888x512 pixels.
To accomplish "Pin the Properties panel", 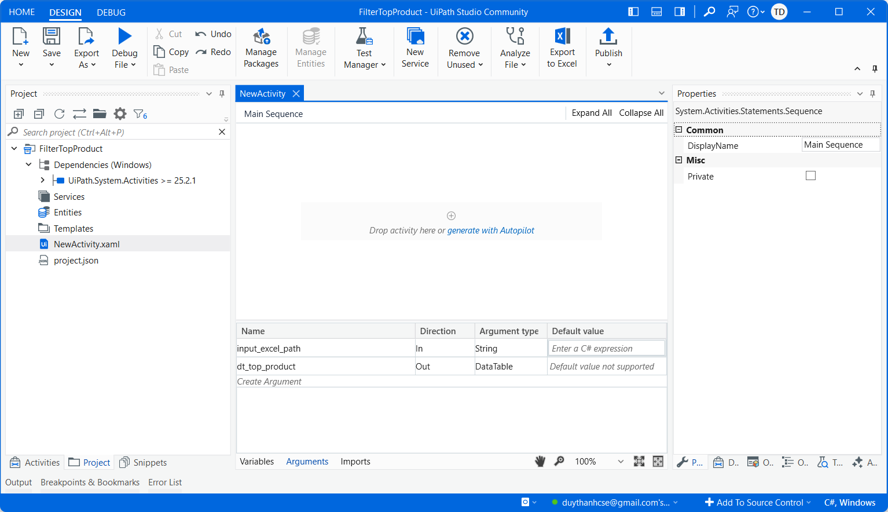I will coord(873,93).
